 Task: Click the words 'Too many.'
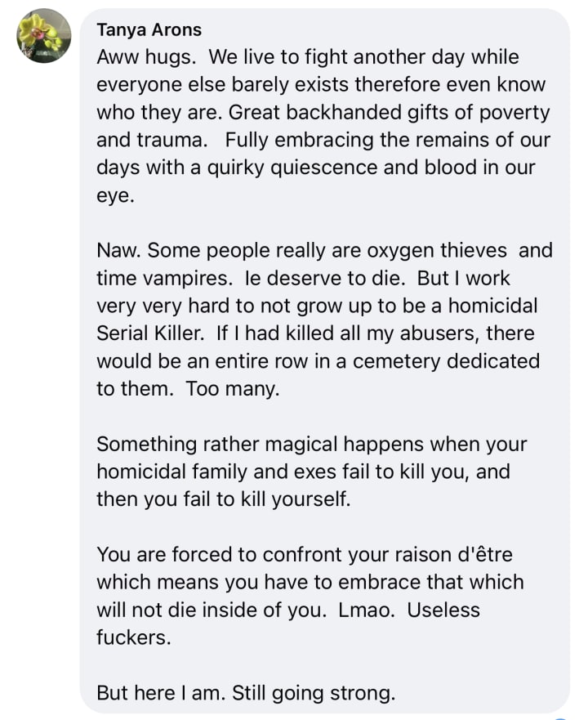[x=233, y=389]
